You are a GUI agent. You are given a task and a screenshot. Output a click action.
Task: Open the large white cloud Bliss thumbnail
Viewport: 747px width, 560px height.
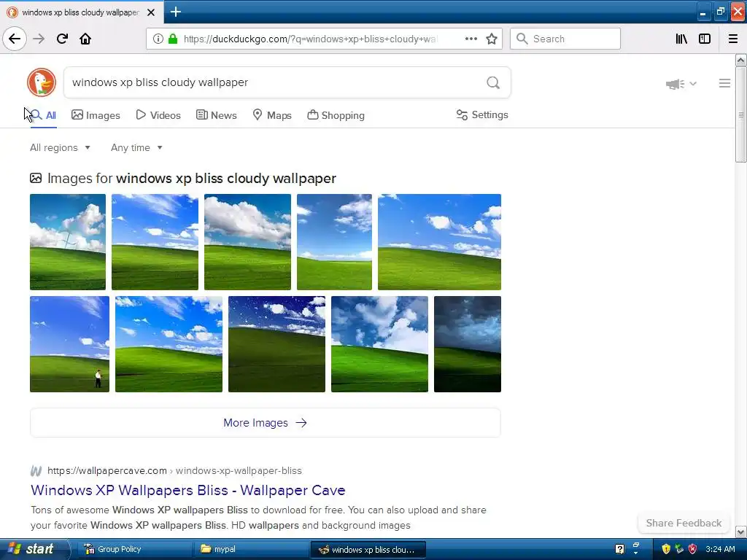pos(248,242)
